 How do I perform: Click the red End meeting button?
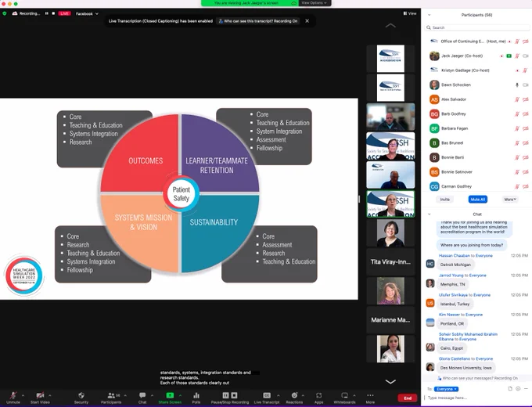pyautogui.click(x=408, y=398)
